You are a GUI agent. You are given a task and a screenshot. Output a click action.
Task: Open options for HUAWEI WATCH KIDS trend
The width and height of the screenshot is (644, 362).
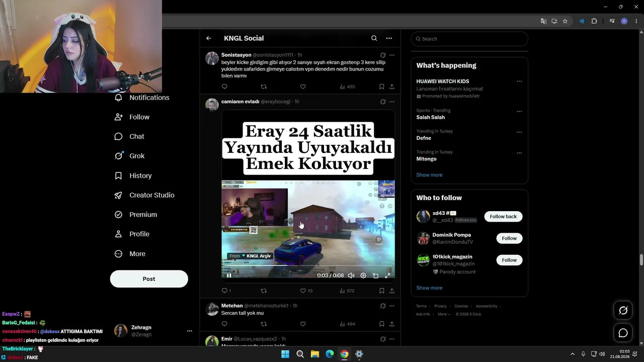(x=519, y=81)
